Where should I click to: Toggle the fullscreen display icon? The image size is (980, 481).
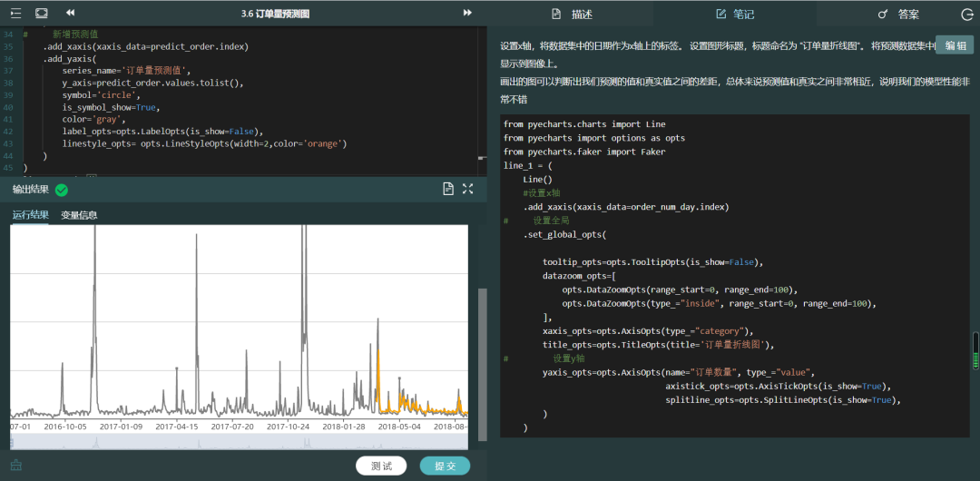click(41, 13)
